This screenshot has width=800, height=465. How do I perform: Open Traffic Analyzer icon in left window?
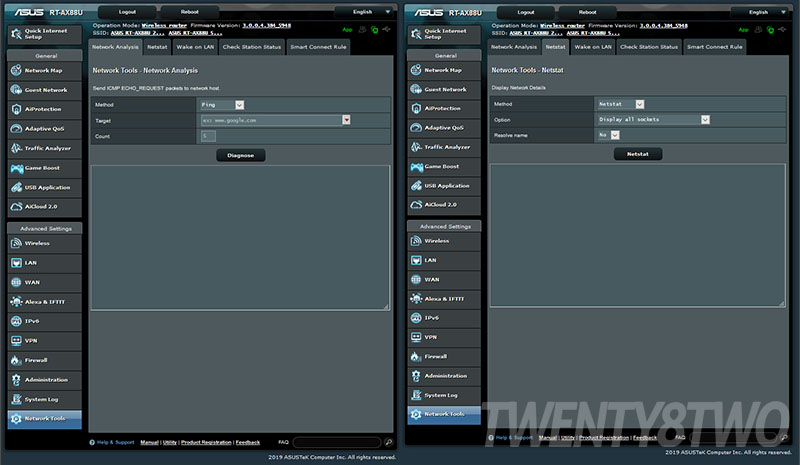coord(16,148)
